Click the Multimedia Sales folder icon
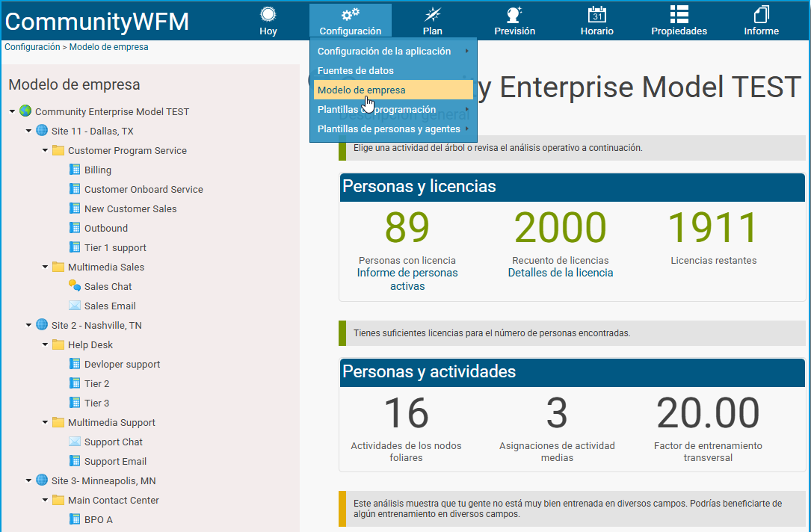The width and height of the screenshot is (811, 532). (58, 267)
